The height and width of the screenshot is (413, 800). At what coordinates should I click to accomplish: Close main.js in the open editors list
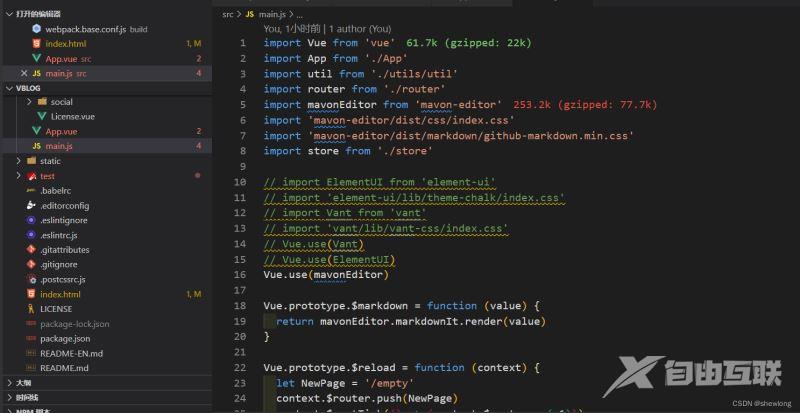pyautogui.click(x=24, y=74)
